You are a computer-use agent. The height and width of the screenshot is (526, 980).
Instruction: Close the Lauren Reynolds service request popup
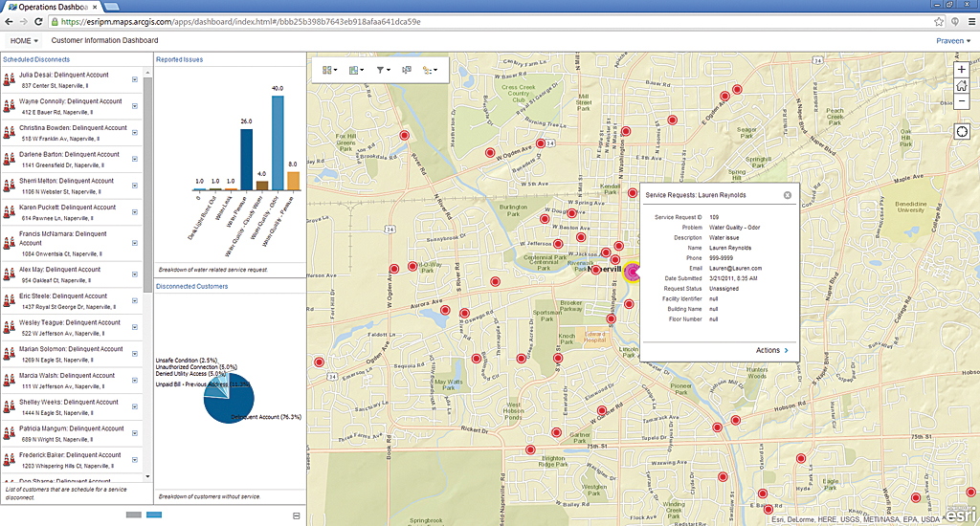[788, 195]
